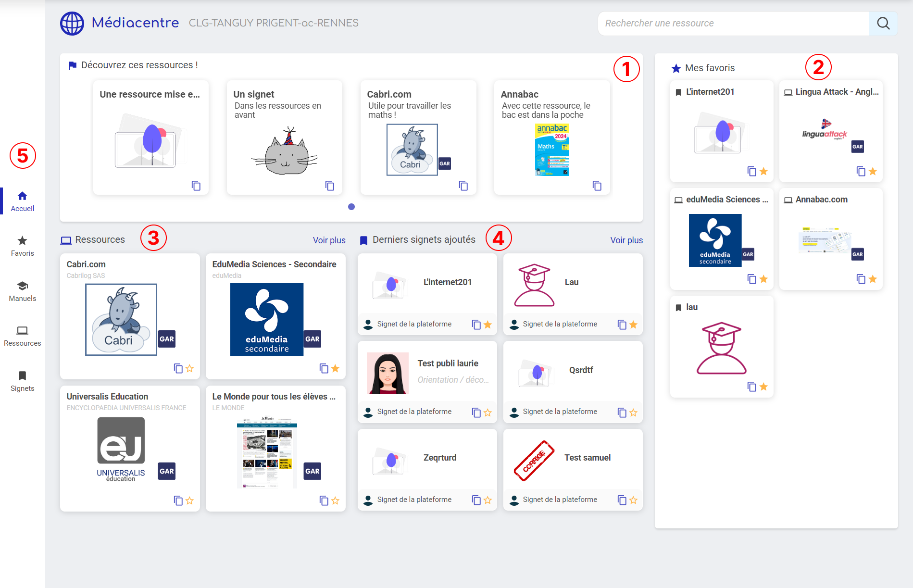Image resolution: width=913 pixels, height=588 pixels.
Task: Copy link of EduMedia Sciences - Secondaire card
Action: tap(324, 368)
